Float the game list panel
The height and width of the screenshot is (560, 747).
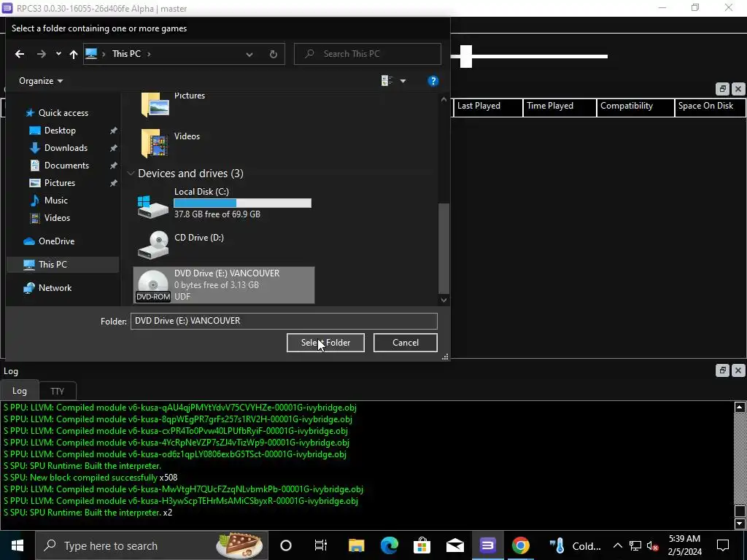(722, 89)
